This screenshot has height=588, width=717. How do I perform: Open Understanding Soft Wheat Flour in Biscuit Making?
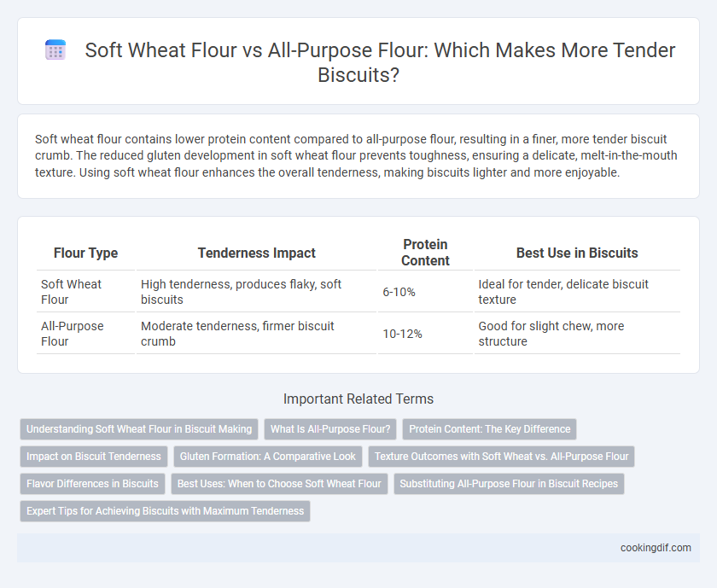pos(139,429)
